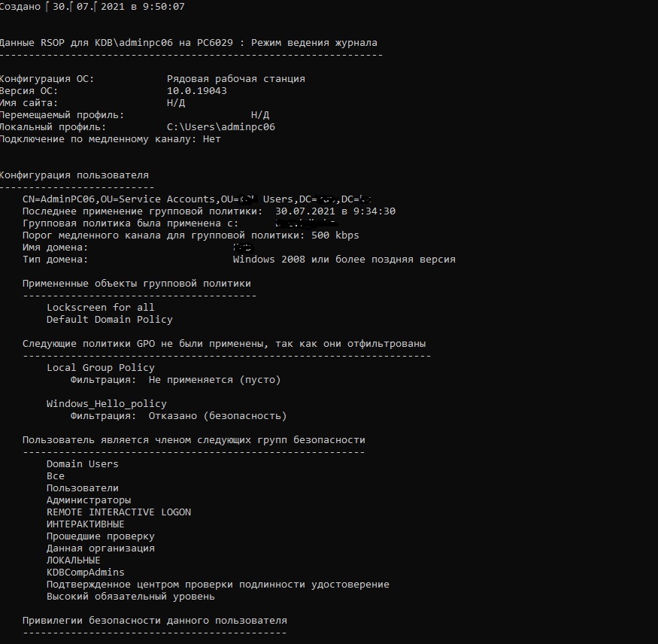Click the REMOTE INTERACTIVE LOGON entry

point(119,512)
